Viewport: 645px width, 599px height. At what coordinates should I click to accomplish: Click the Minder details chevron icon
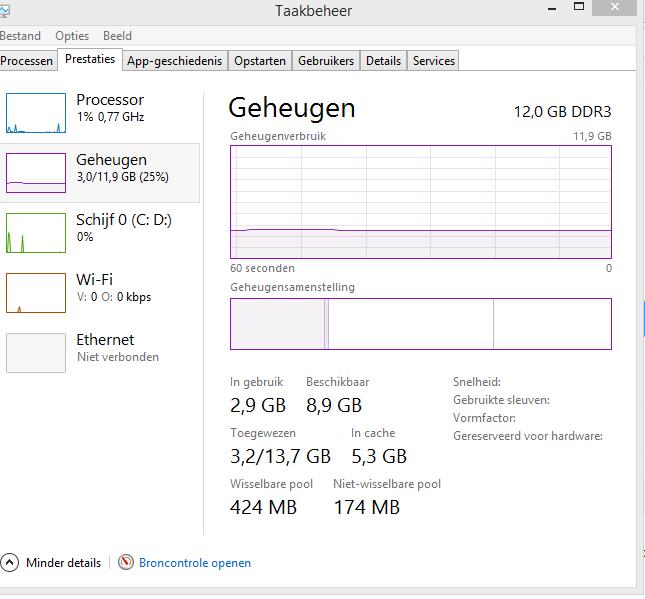point(11,563)
